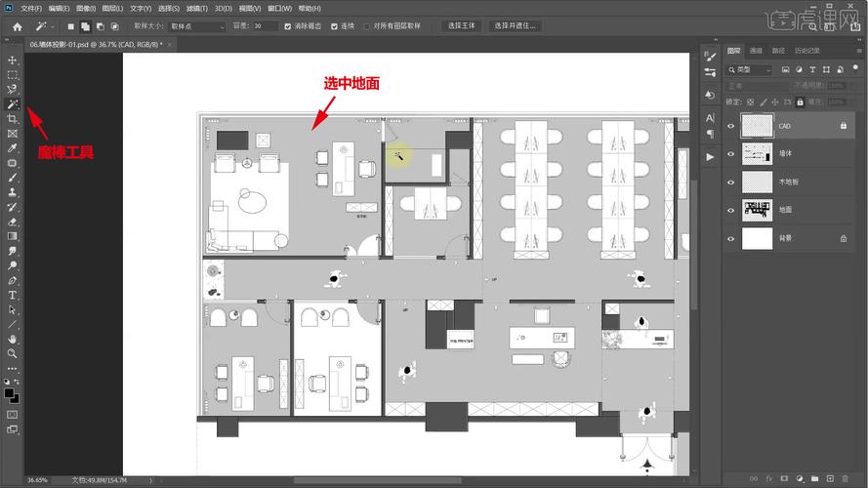This screenshot has width=868, height=488.
Task: Select the Magic Wand tool in toolbar
Action: pyautogui.click(x=13, y=103)
